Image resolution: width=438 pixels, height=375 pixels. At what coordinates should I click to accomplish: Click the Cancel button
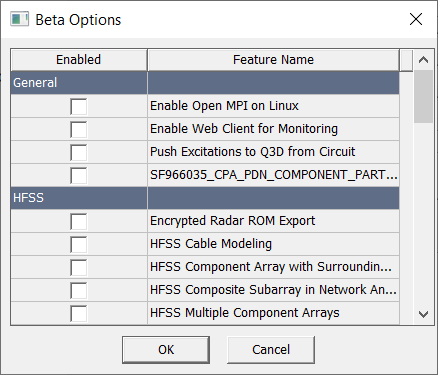click(271, 350)
